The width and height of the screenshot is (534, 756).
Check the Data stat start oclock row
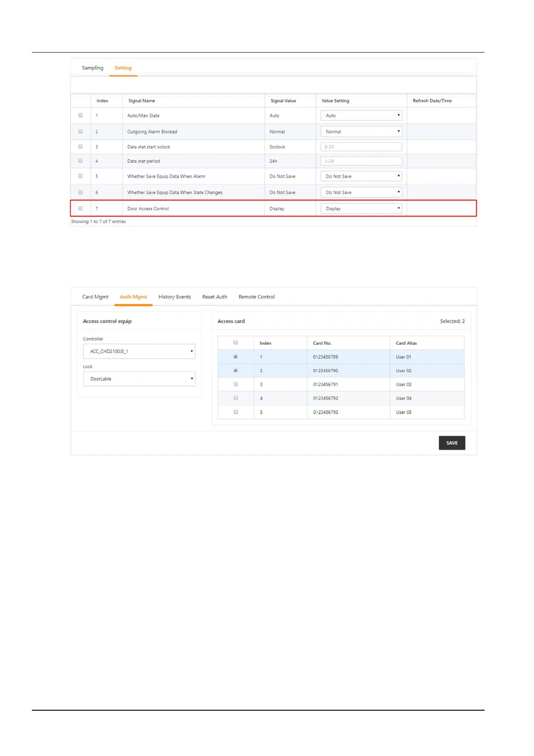(80, 147)
